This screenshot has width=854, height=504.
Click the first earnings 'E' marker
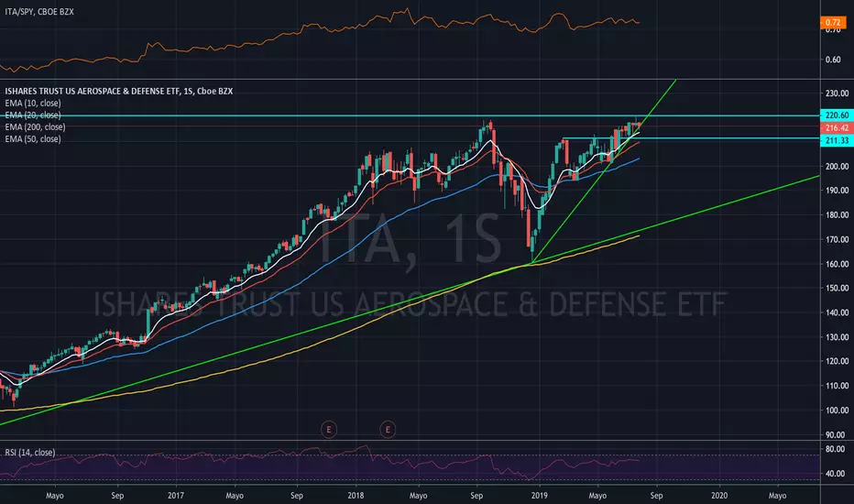328,430
